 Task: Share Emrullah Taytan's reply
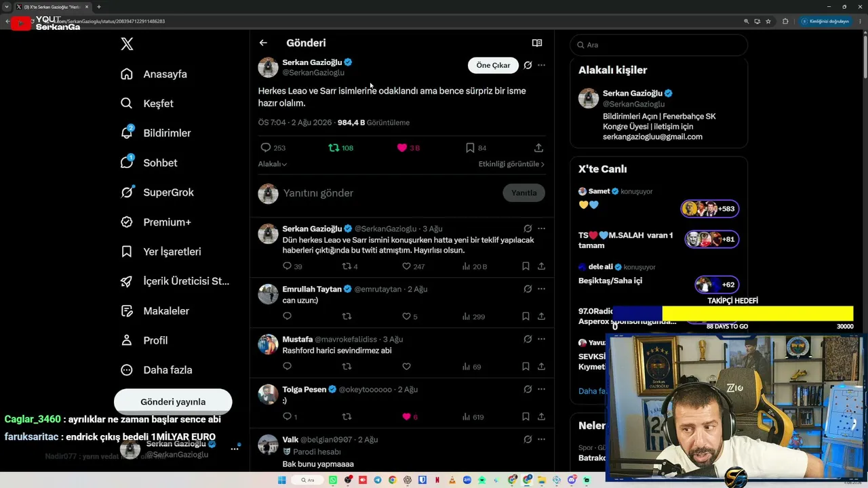click(x=541, y=317)
